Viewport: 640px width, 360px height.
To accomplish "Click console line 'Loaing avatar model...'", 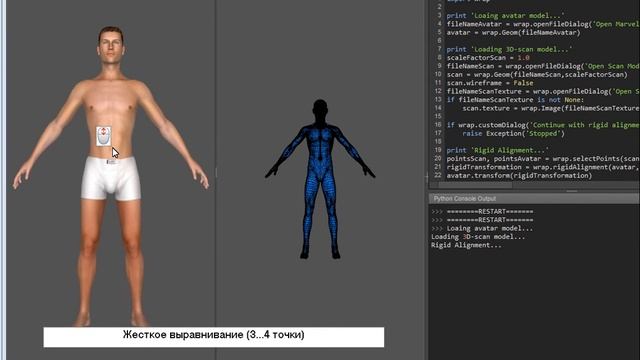I will click(x=490, y=228).
